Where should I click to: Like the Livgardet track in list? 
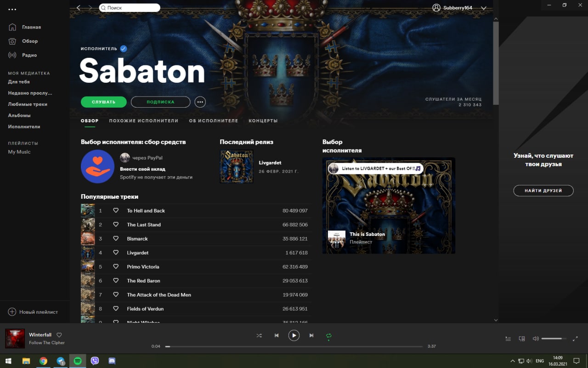116,253
